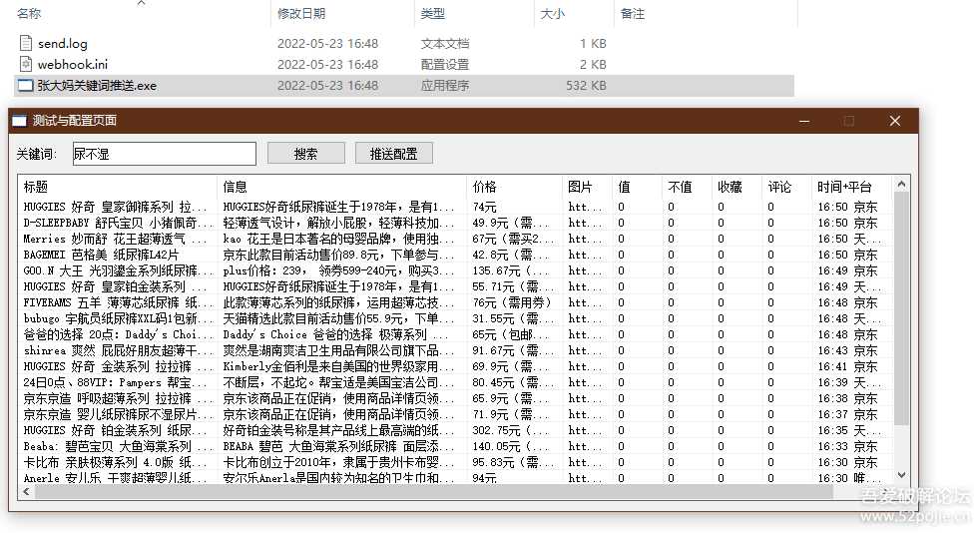Viewport: 980px width, 533px height.
Task: Click the 评论 column header
Action: [787, 187]
